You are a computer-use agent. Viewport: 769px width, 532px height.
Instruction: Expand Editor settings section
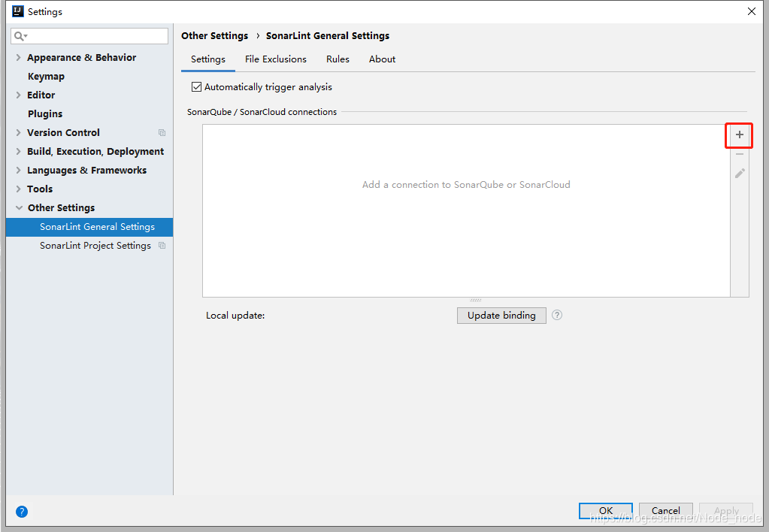[x=18, y=95]
